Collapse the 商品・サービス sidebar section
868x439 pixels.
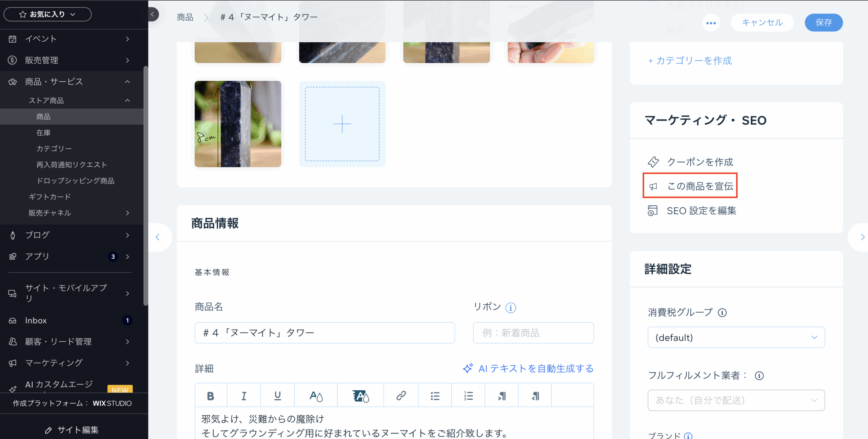(127, 82)
